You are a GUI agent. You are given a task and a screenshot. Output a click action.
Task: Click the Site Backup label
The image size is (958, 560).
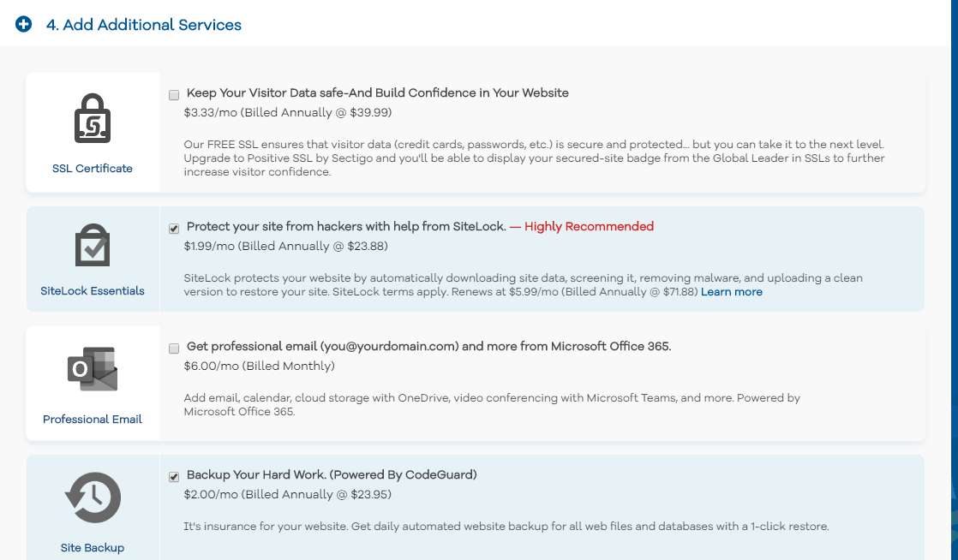[93, 548]
